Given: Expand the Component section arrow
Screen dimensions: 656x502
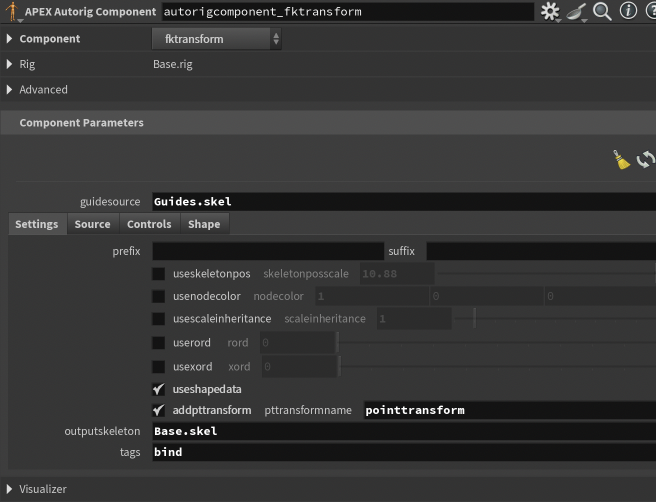Looking at the screenshot, I should 9,39.
